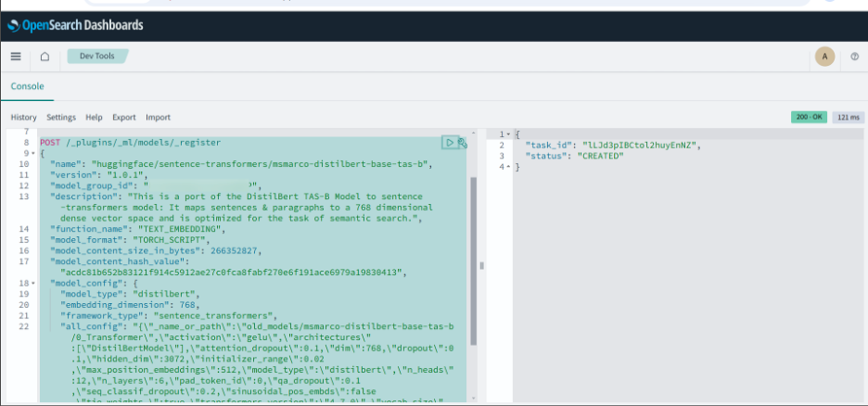Image resolution: width=868 pixels, height=406 pixels.
Task: Click the "embedding_dimension": 768 line
Action: point(130,305)
